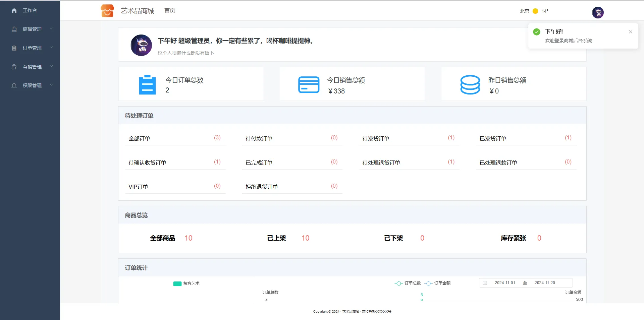Select the 首页 tab in header
The image size is (644, 320).
[x=170, y=11]
